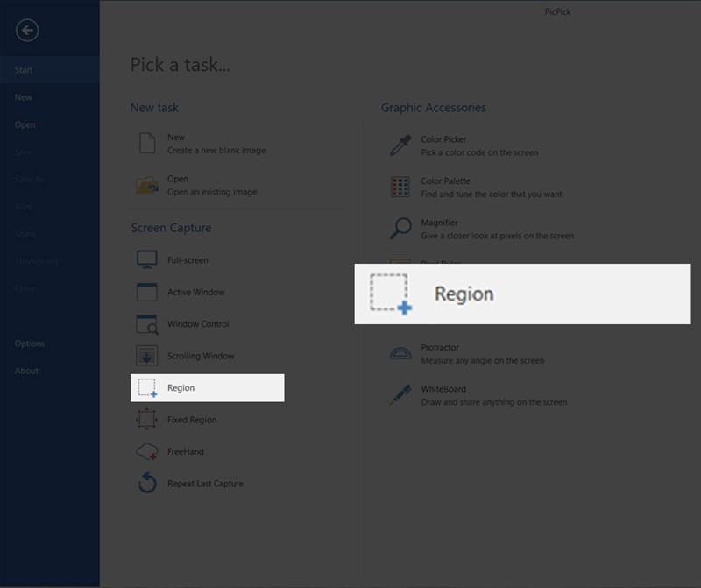
Task: Select the Window Control capture icon
Action: (147, 324)
